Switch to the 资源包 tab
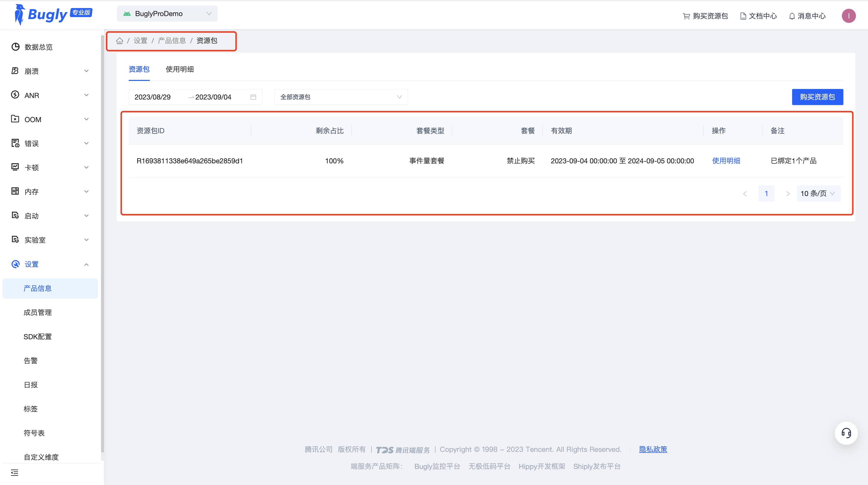Viewport: 868px width, 485px height. point(139,69)
